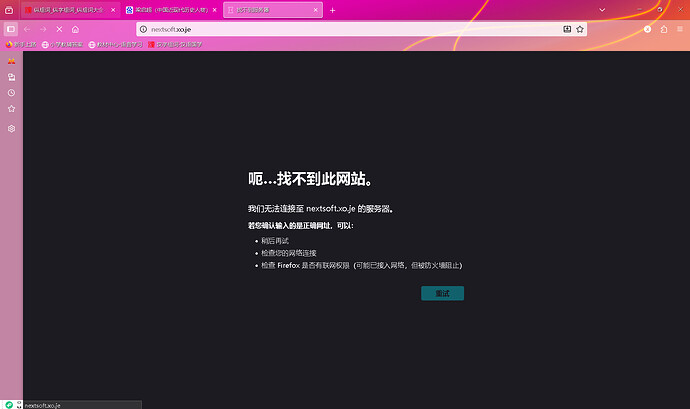Toggle the sidebar button left of Back
This screenshot has height=409, width=690.
point(11,29)
